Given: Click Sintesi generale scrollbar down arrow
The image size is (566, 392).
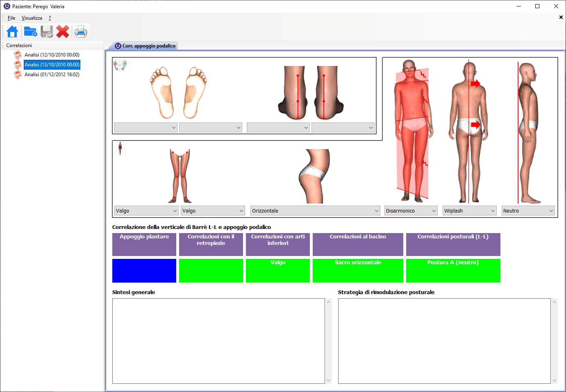Looking at the screenshot, I should point(328,381).
